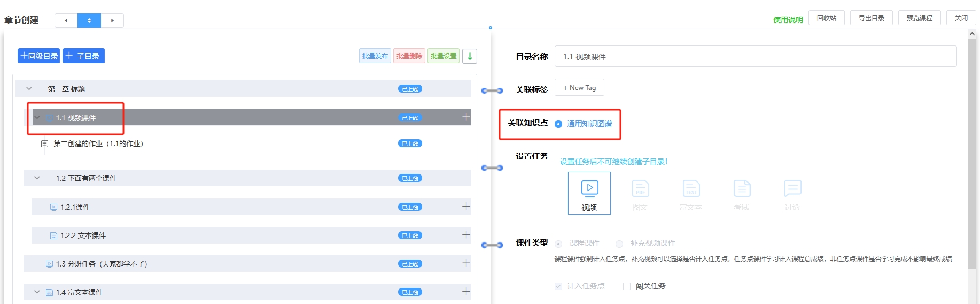Click plus icon on 1.3 分班任务 row
The image size is (980, 304).
pyautogui.click(x=466, y=263)
